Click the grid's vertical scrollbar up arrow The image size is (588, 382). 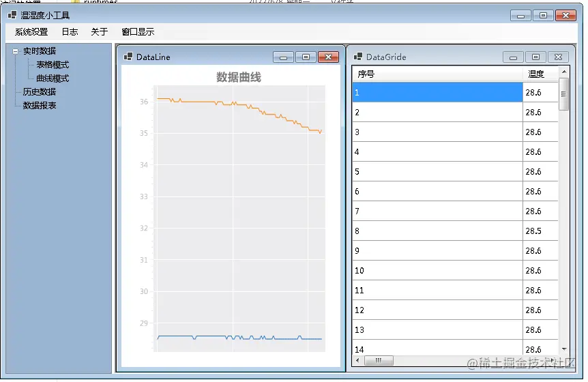click(564, 72)
